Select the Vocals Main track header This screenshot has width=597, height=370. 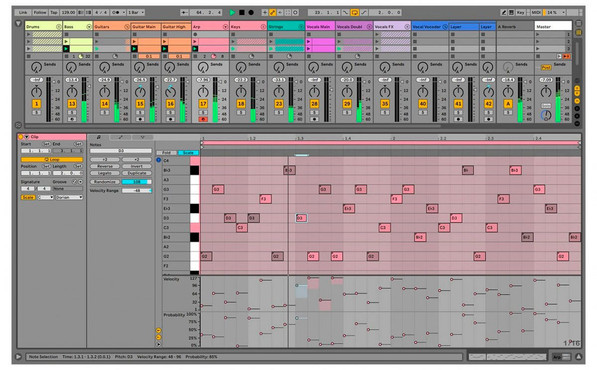[320, 27]
